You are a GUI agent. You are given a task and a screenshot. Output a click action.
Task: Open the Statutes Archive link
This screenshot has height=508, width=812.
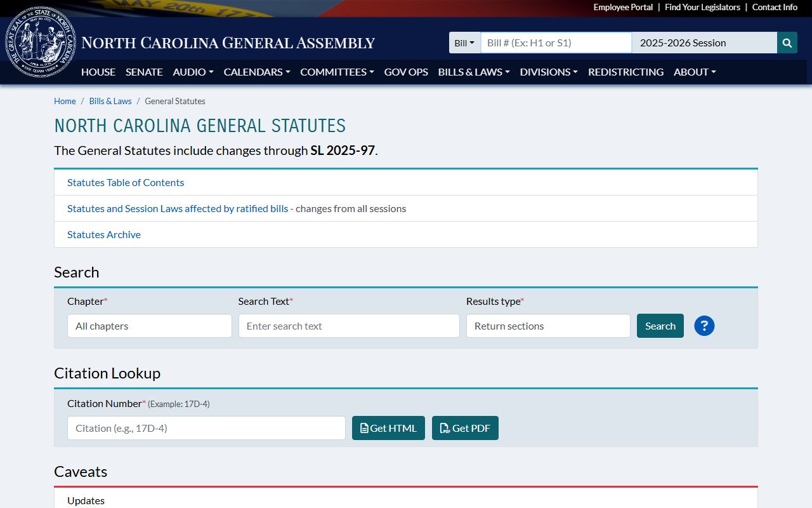click(x=104, y=234)
